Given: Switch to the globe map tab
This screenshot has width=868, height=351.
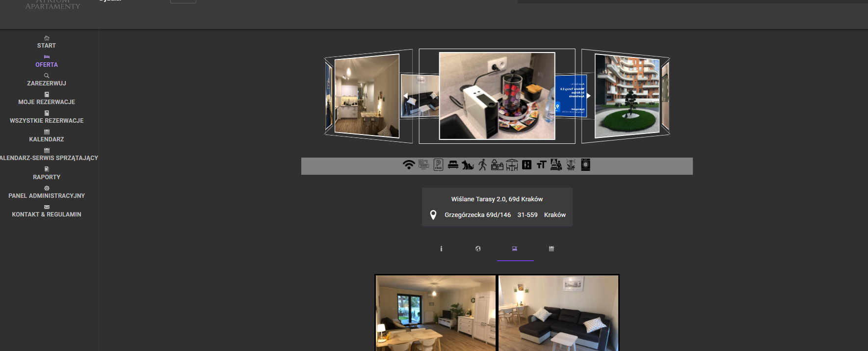Looking at the screenshot, I should point(478,249).
